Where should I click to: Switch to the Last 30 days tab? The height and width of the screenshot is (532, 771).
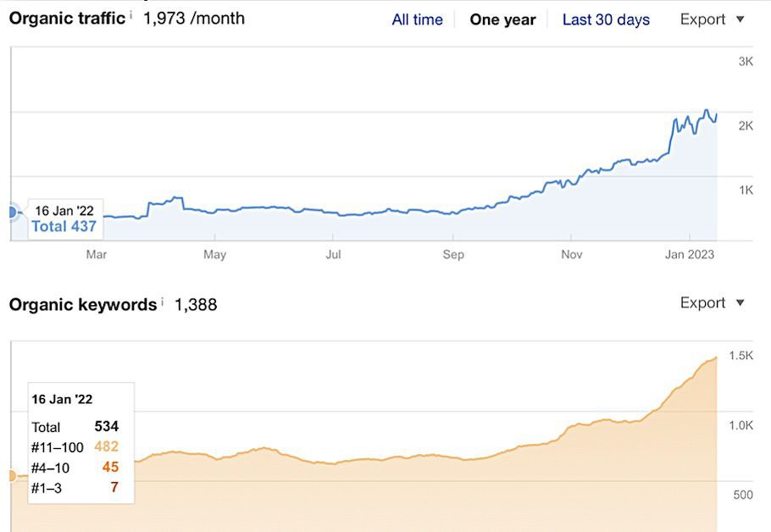tap(606, 19)
